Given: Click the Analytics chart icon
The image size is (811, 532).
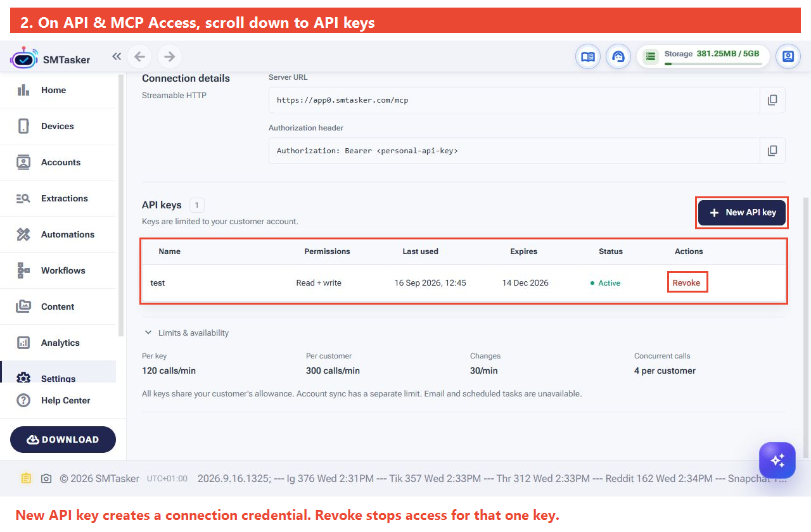Looking at the screenshot, I should [x=23, y=343].
